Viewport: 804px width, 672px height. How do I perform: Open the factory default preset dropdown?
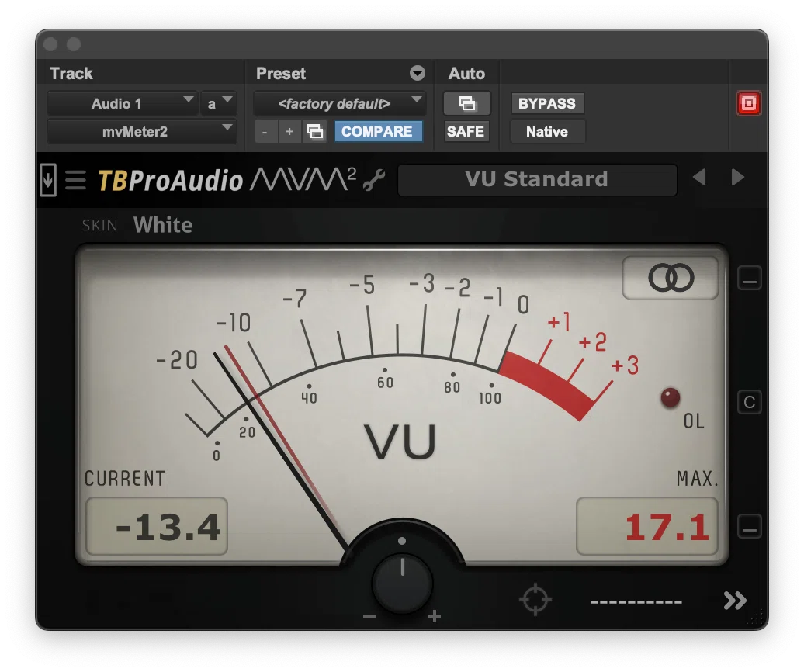[339, 103]
